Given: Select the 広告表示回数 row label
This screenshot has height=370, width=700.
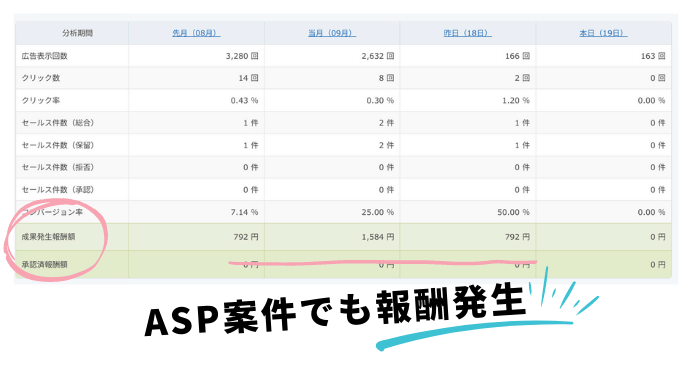Looking at the screenshot, I should [x=45, y=56].
